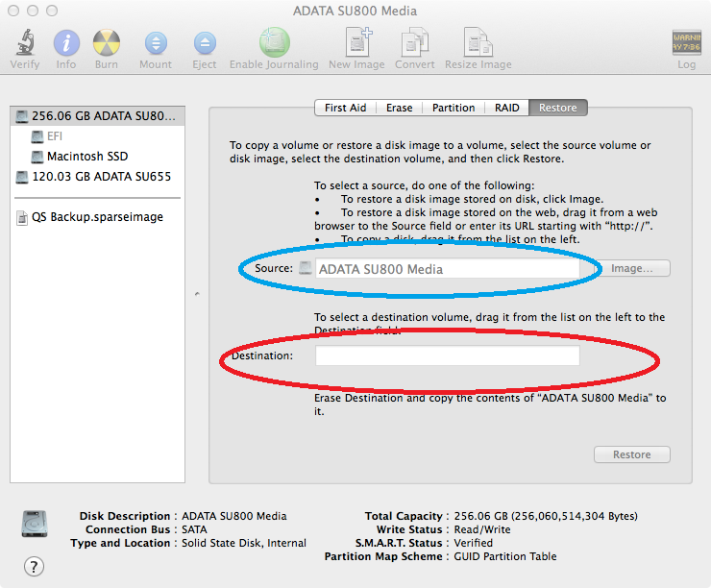711x588 pixels.
Task: Click the Resize Image toolbar icon
Action: point(478,42)
